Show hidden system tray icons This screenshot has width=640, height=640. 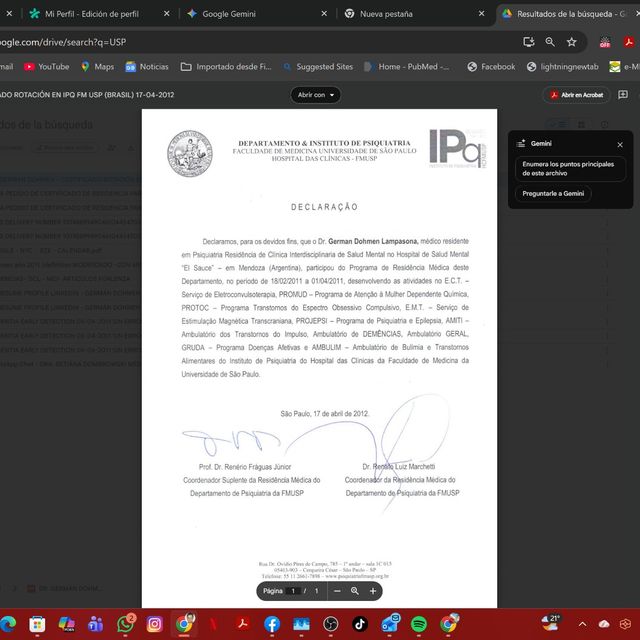click(x=582, y=624)
